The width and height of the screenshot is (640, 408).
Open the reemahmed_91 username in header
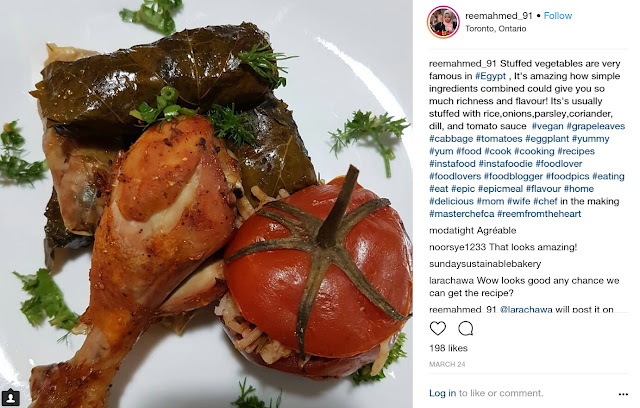tap(499, 16)
